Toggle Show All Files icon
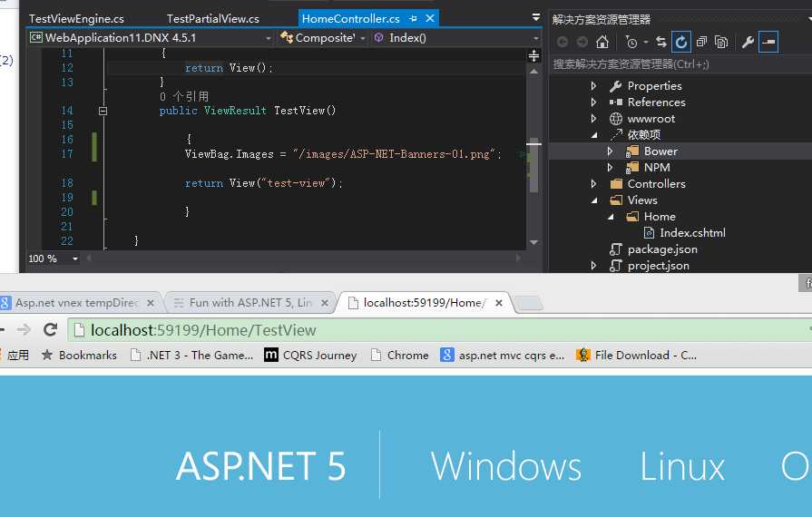The height and width of the screenshot is (517, 812). click(721, 42)
